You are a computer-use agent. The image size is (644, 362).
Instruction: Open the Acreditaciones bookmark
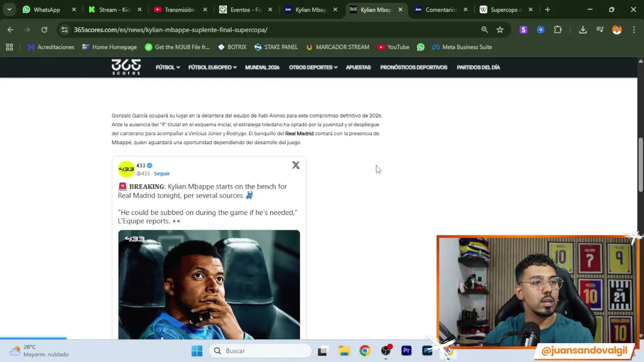pos(51,47)
